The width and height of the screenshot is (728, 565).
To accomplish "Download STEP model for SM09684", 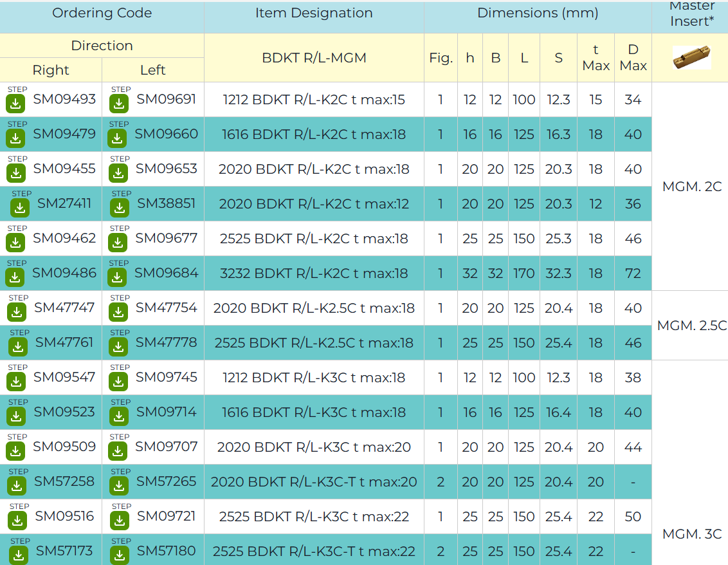I will pos(117,276).
